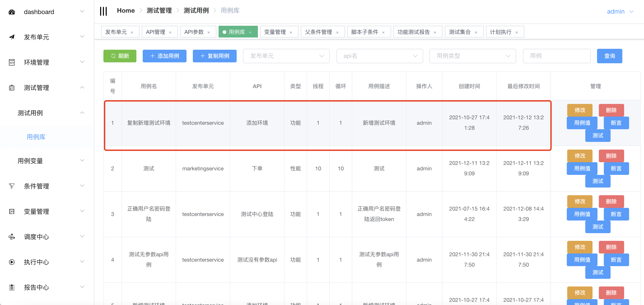Expand the 执行中心 sidebar menu
Image resolution: width=644 pixels, height=305 pixels.
[82, 262]
